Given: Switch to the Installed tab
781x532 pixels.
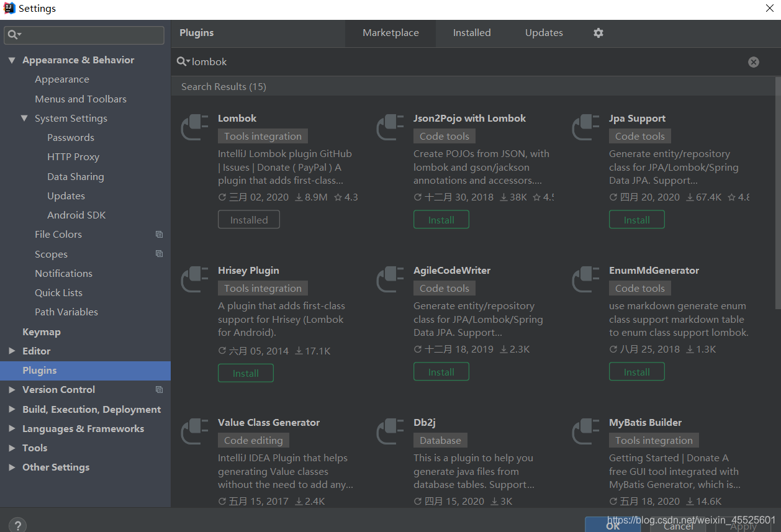Looking at the screenshot, I should point(472,32).
